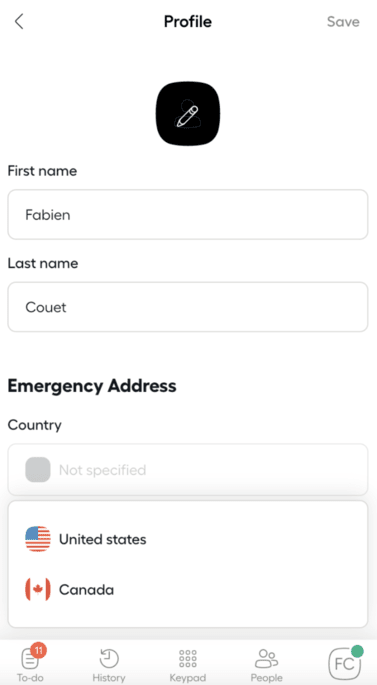Image resolution: width=377 pixels, height=685 pixels.
Task: Open the To-do list icon
Action: tap(30, 658)
